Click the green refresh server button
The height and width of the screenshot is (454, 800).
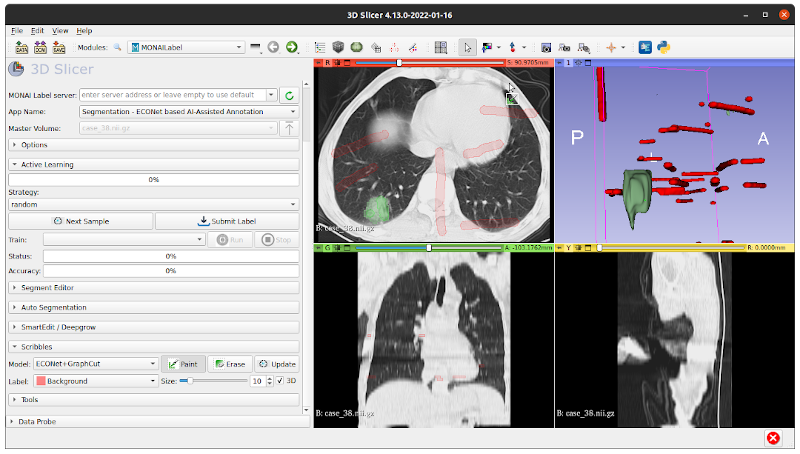(289, 95)
